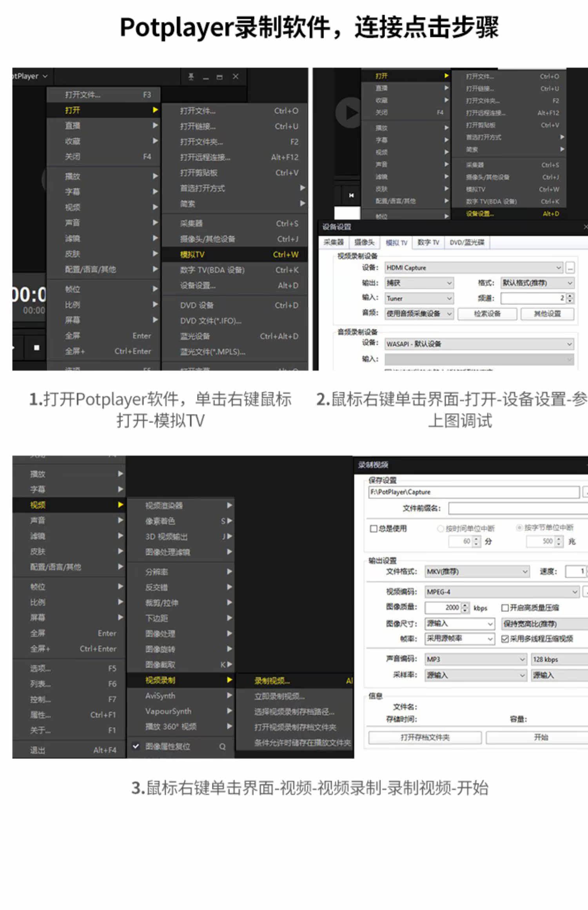
Task: Open 蓝光文件(*.MPLS)... menu entry
Action: tap(235, 352)
